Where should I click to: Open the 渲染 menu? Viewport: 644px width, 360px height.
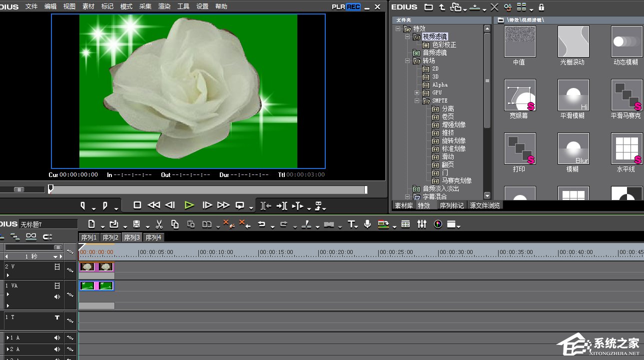[164, 6]
